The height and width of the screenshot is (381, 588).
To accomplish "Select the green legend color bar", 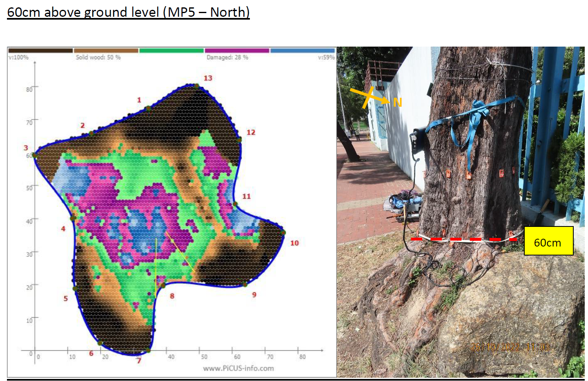I will pyautogui.click(x=171, y=51).
